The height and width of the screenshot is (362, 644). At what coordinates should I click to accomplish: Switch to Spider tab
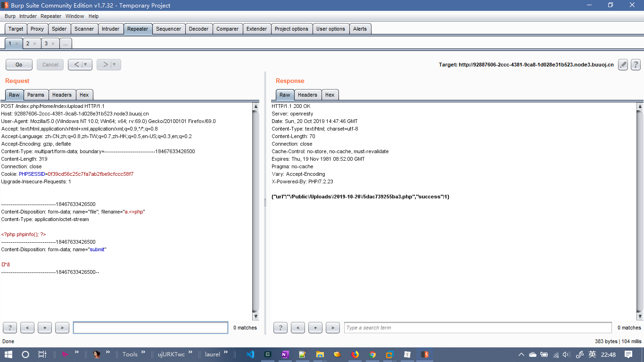point(59,29)
